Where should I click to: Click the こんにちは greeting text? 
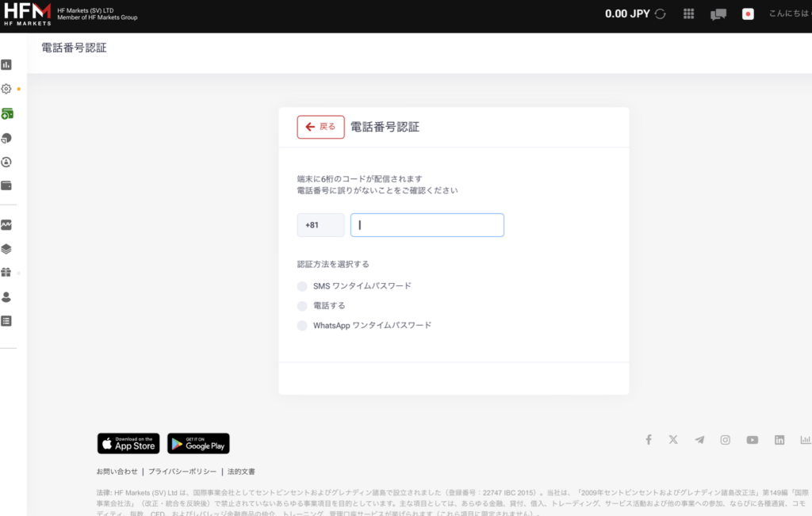point(790,13)
